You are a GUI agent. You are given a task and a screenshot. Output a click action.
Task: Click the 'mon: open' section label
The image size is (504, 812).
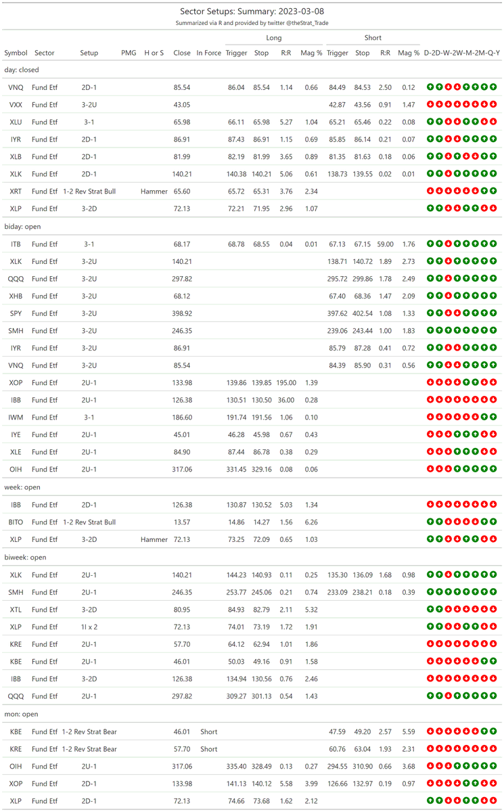tap(21, 714)
